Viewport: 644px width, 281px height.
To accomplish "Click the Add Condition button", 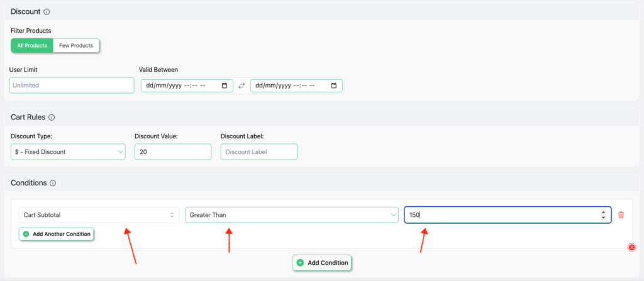I will coord(322,263).
